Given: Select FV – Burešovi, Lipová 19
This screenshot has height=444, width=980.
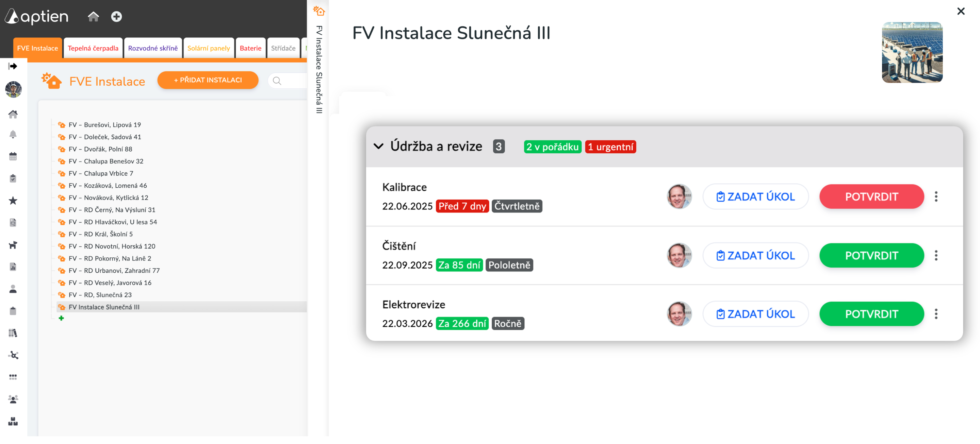Looking at the screenshot, I should pyautogui.click(x=104, y=125).
